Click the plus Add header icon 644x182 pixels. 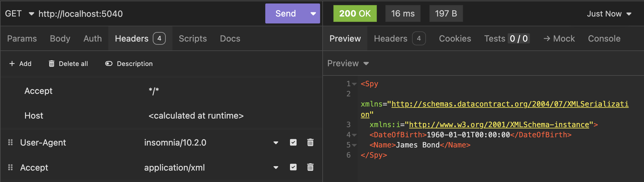(x=12, y=64)
